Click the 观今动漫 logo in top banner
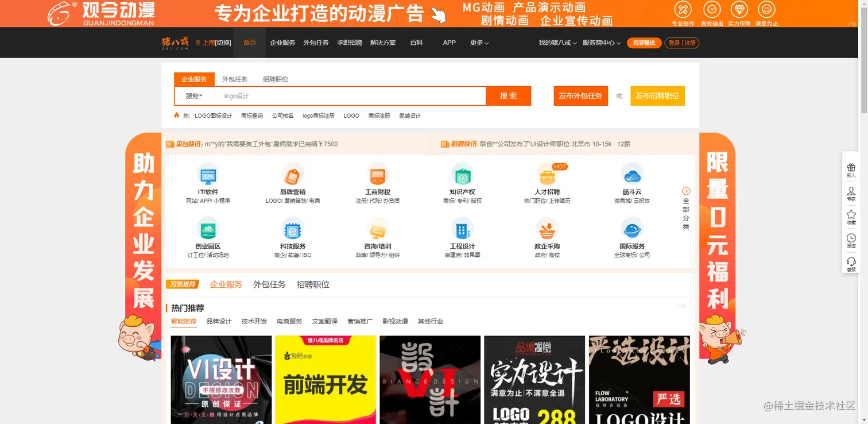The height and width of the screenshot is (424, 868). click(101, 13)
